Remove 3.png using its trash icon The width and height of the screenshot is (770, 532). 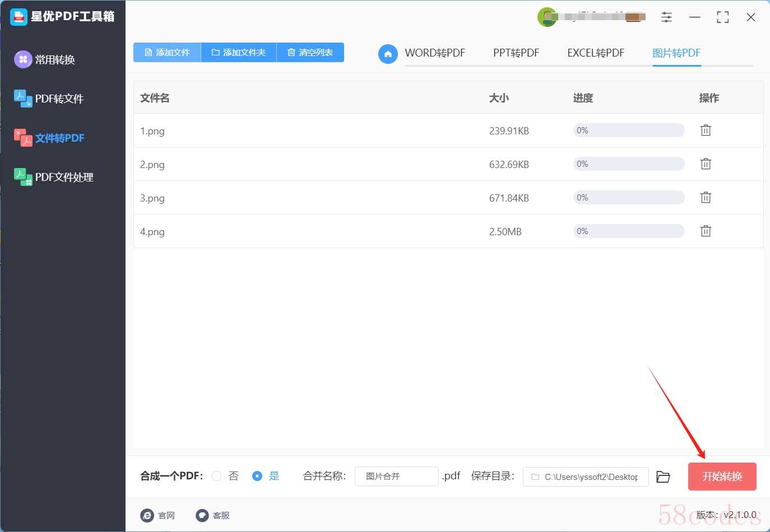pos(706,197)
